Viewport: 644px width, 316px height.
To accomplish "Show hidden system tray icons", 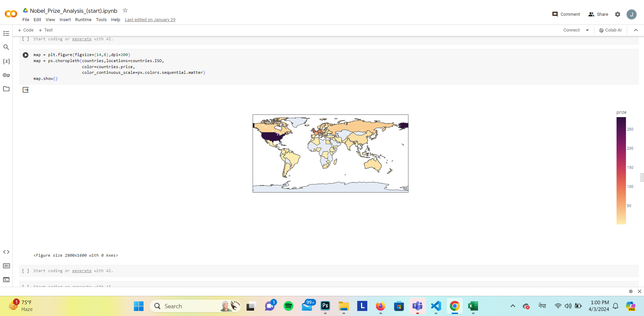I will [513, 306].
